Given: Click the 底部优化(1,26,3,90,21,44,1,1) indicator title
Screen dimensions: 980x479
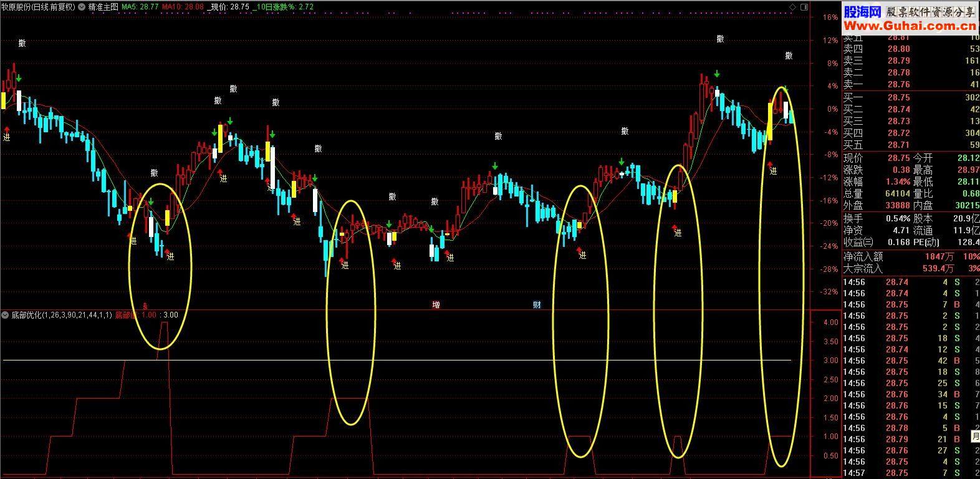Looking at the screenshot, I should (62, 315).
